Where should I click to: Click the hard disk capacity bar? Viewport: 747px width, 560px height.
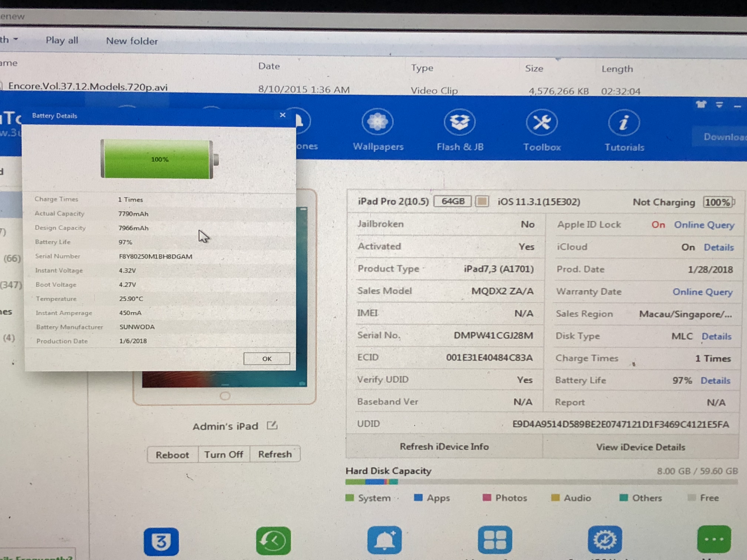pyautogui.click(x=541, y=482)
